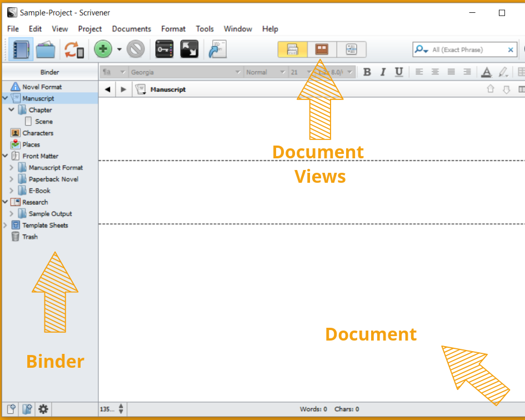Open the Project menu
Screen dimensions: 525x420
pos(90,29)
